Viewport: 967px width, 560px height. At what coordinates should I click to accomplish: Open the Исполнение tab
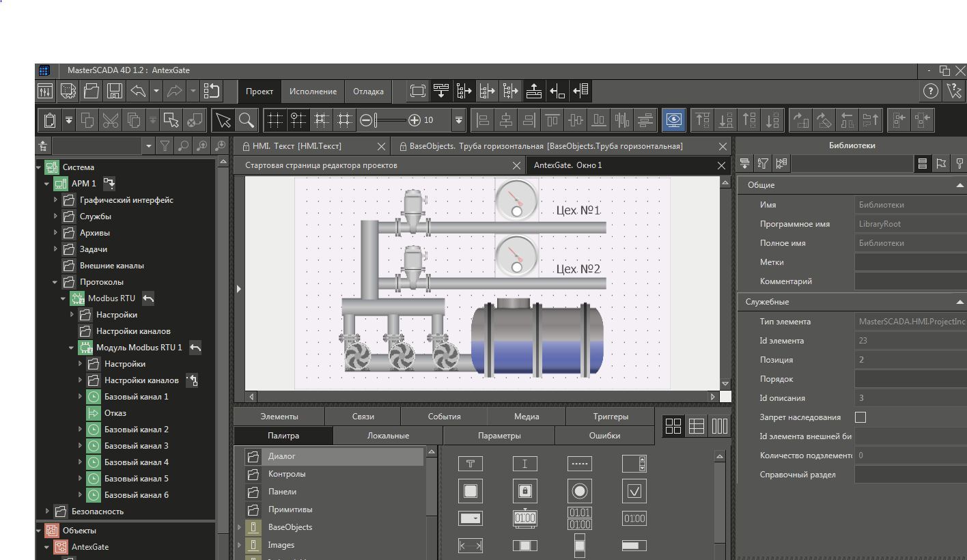click(312, 92)
